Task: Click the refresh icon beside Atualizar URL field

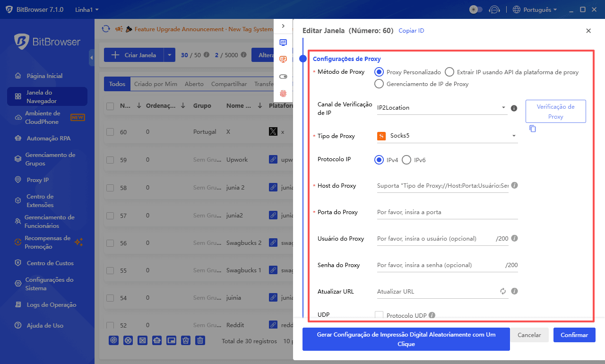Action: pos(502,291)
